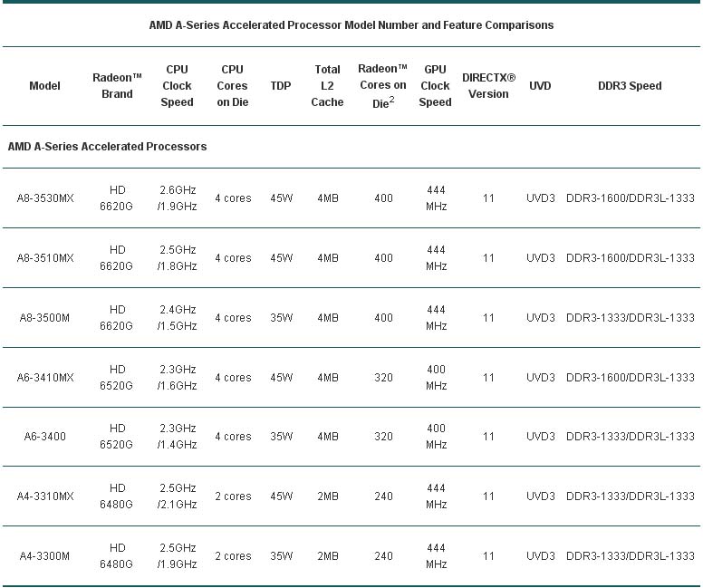Select the Radeon Brand column header
703x588 pixels.
[117, 86]
